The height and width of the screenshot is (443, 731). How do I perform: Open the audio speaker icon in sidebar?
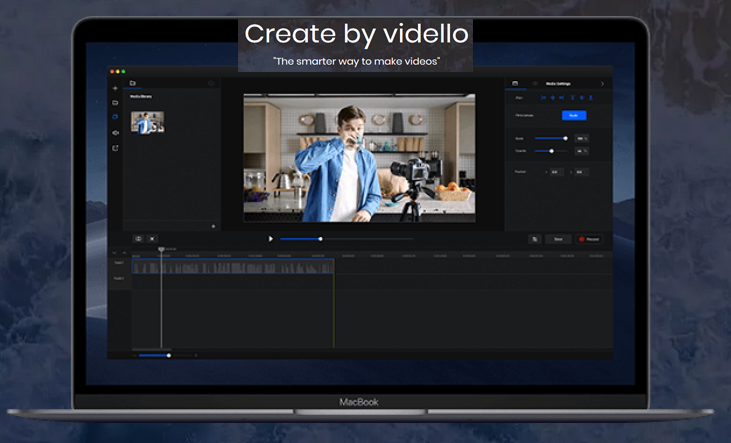click(x=115, y=132)
